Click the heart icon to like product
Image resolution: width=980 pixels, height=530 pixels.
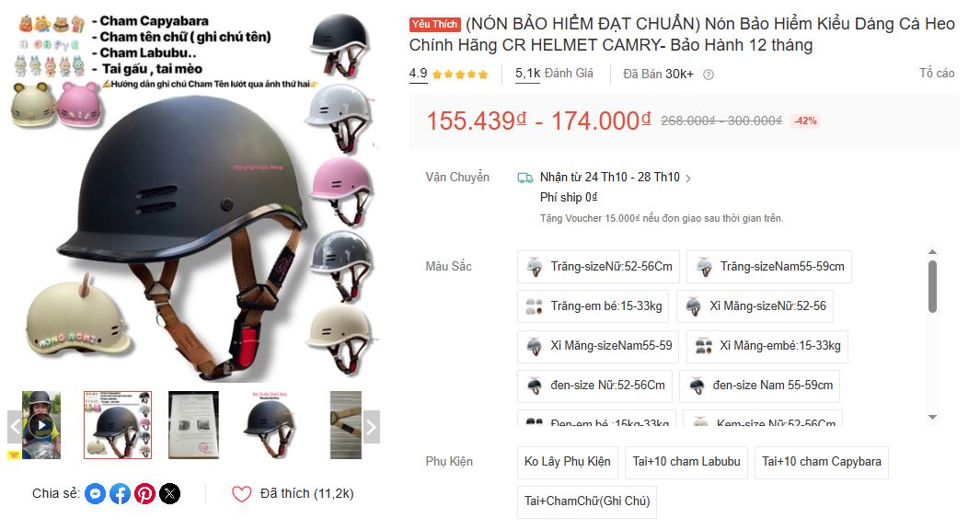241,494
